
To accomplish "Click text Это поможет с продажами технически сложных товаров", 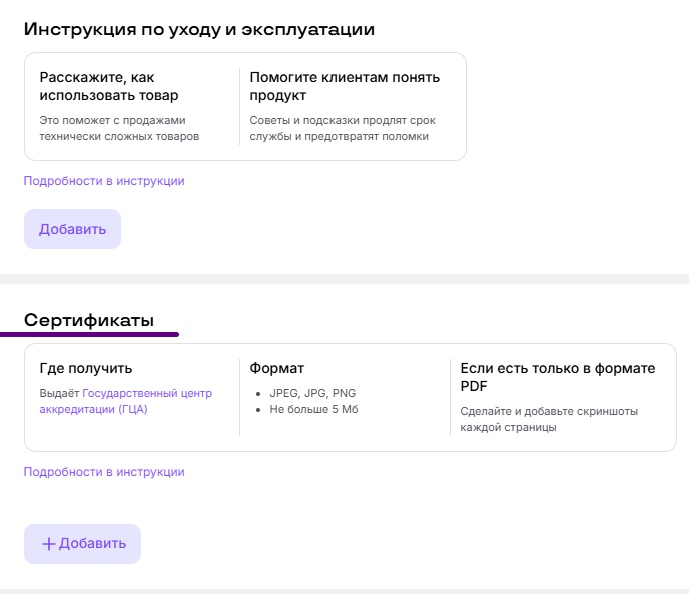I will [120, 128].
